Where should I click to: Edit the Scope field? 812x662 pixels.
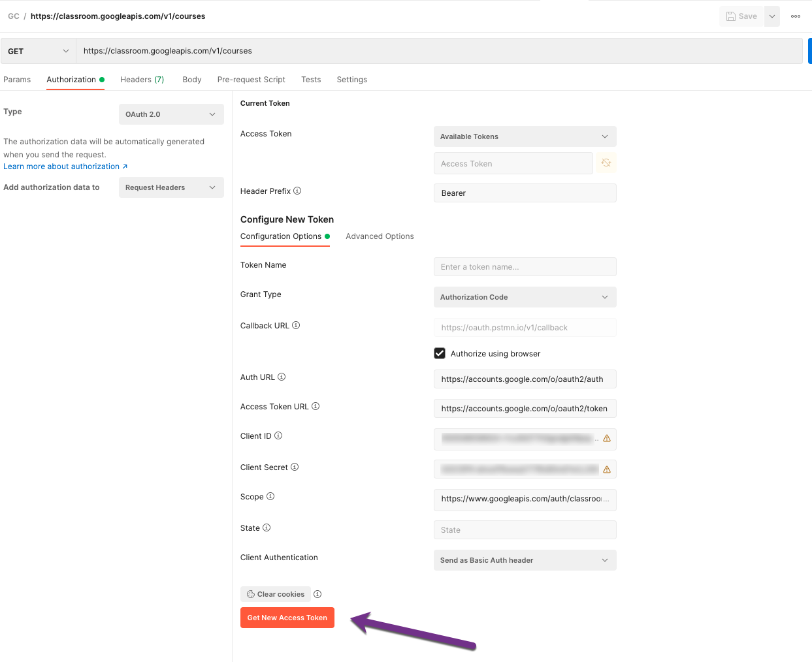pos(525,499)
